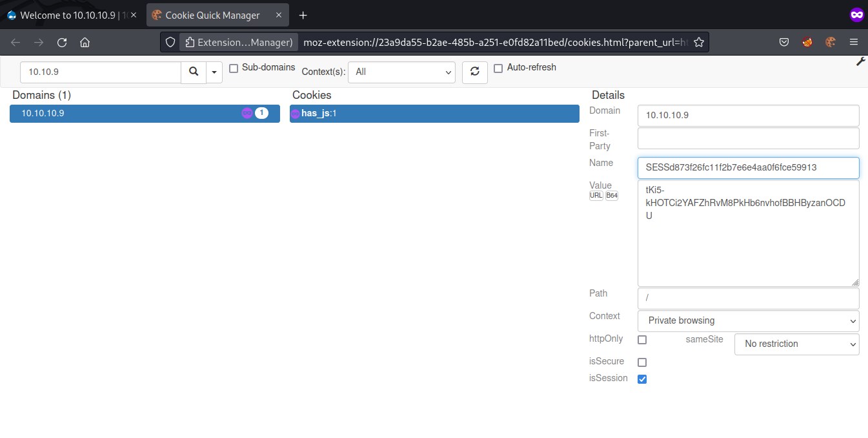Viewport: 868px width, 438px height.
Task: Open the sameSite No restriction dropdown
Action: (x=796, y=344)
